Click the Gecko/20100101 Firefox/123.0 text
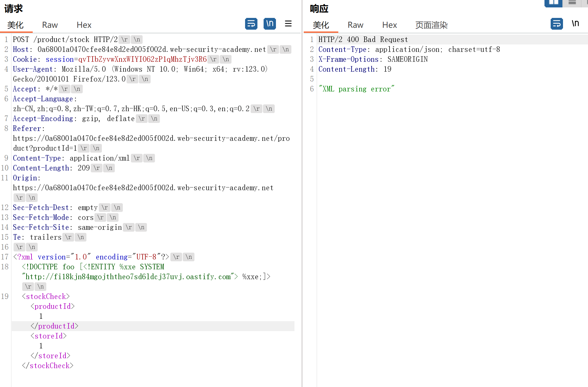The width and height of the screenshot is (588, 387). 69,79
